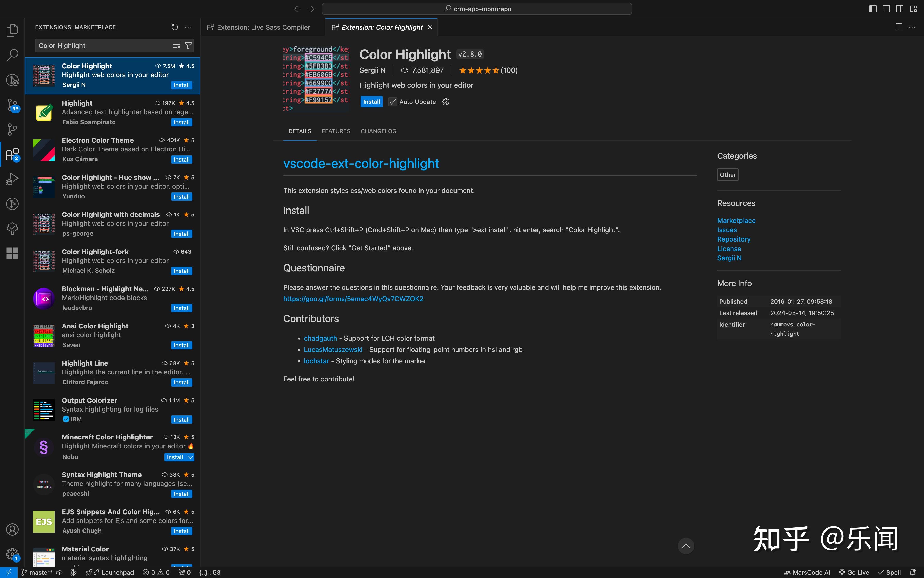Open LucasMatuszewski contributor link

click(x=333, y=349)
